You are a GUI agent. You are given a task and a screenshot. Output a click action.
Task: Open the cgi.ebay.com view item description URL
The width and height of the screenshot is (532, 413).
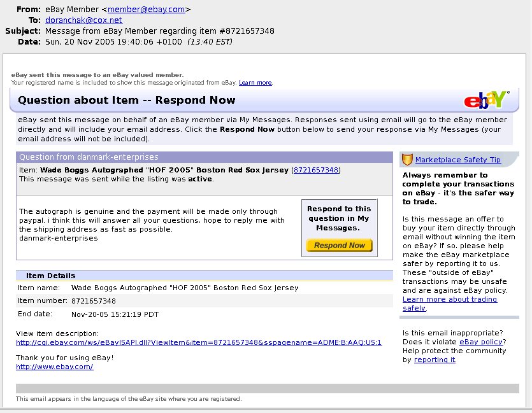point(199,342)
